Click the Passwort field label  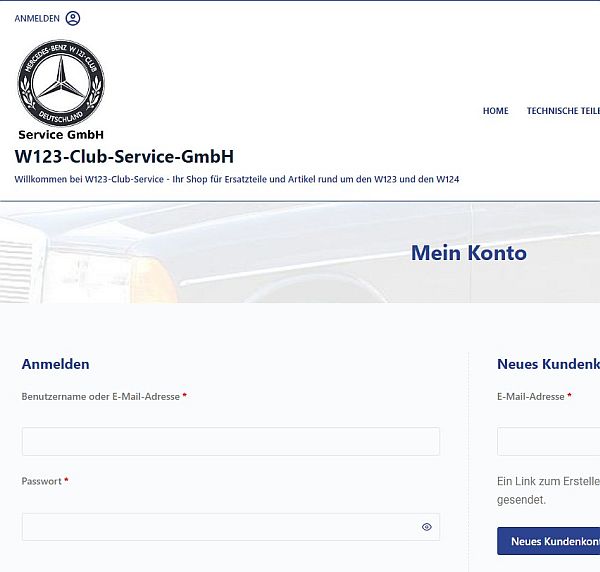pyautogui.click(x=41, y=481)
